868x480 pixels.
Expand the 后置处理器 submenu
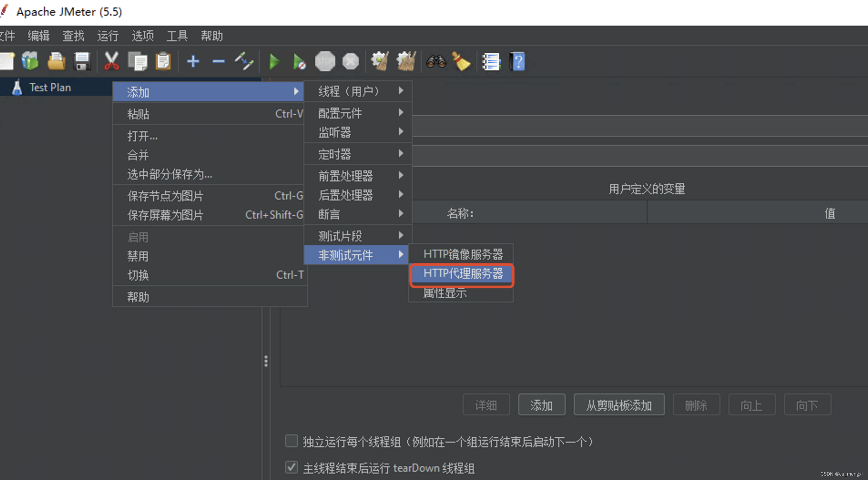coord(358,195)
